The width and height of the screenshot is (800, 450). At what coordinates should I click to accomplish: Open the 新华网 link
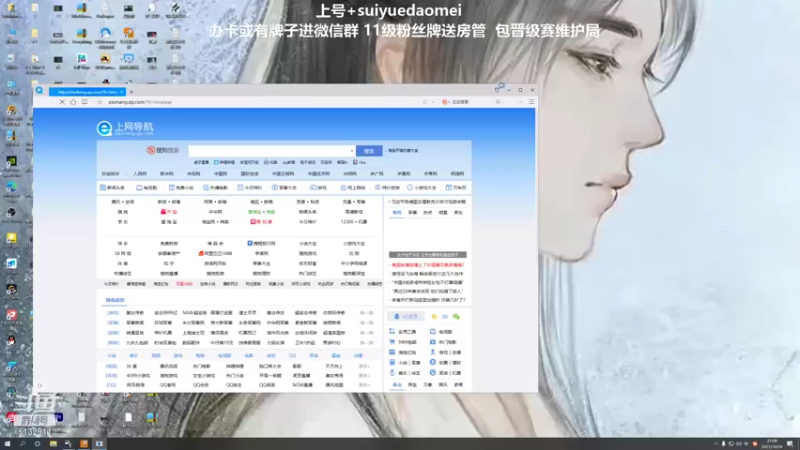tap(167, 174)
